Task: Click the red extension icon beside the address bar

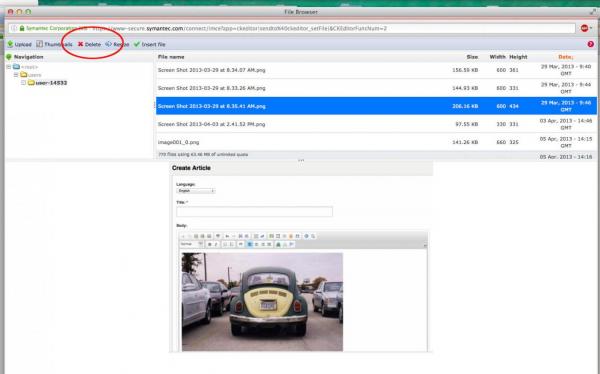Action: click(x=585, y=28)
